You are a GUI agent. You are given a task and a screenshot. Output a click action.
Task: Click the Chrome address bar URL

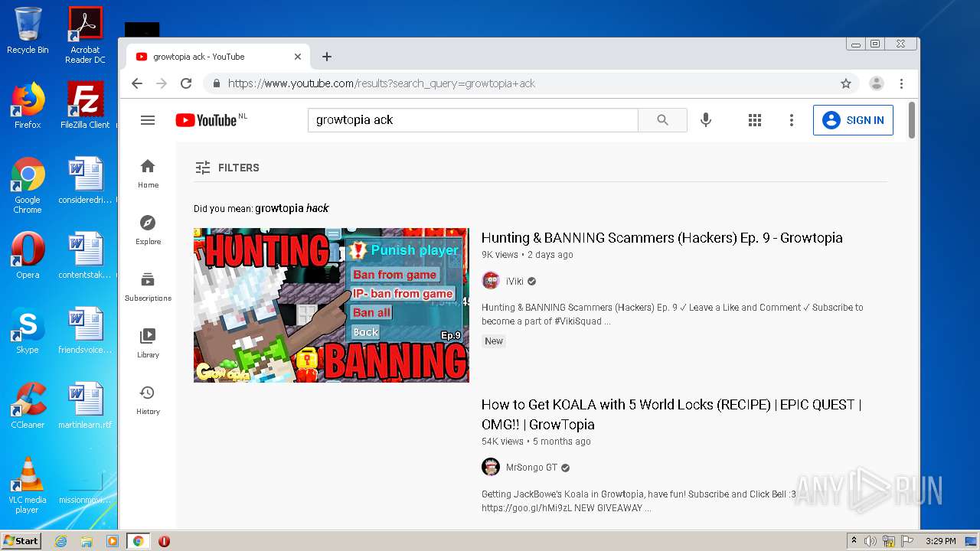(x=381, y=83)
